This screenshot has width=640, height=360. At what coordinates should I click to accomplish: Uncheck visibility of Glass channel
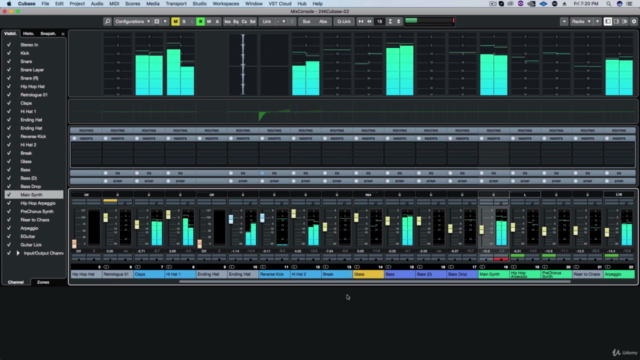pos(9,161)
